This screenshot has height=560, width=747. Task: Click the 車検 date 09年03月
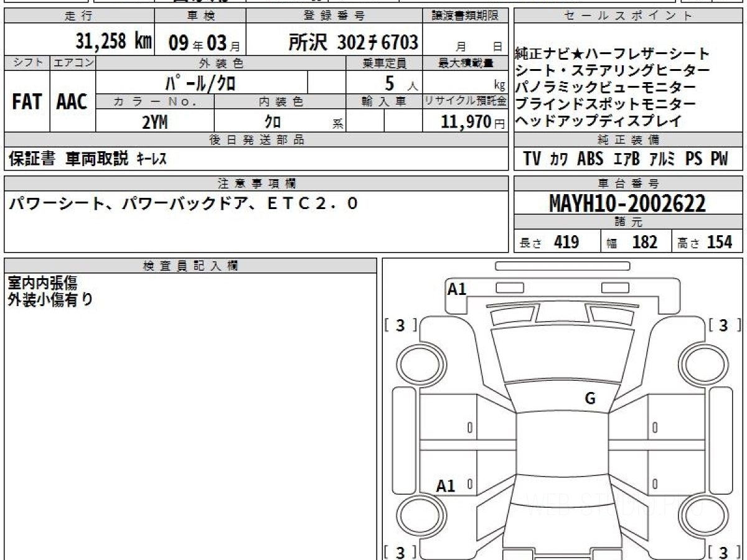click(200, 42)
